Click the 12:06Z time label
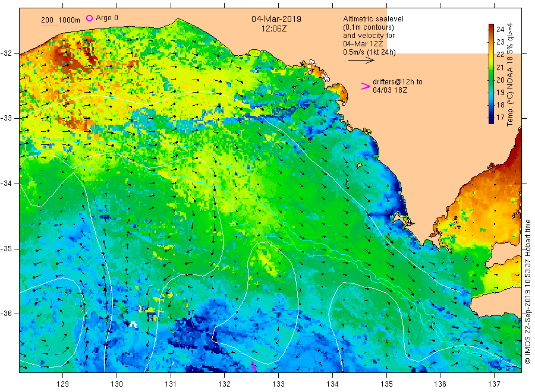This screenshot has height=392, width=535. 274,29
